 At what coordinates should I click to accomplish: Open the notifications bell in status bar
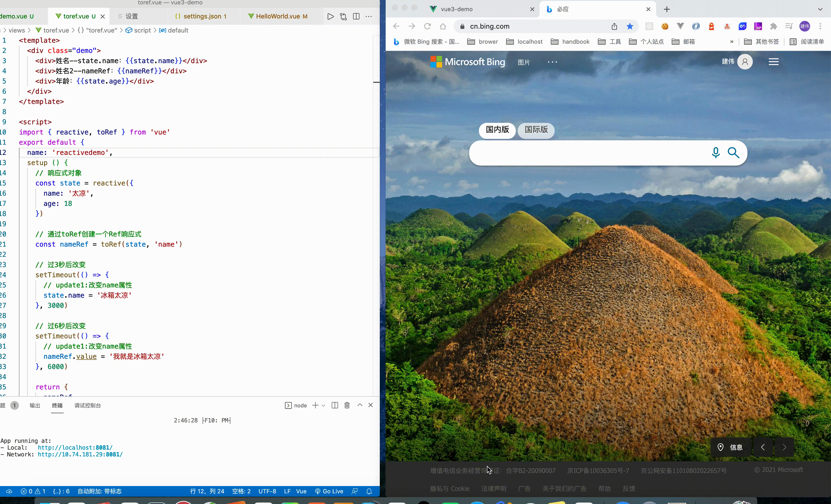tap(369, 491)
